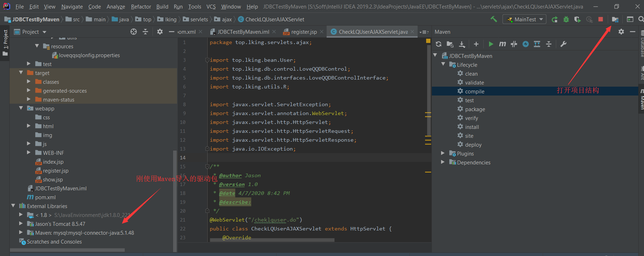Expand the Maven Plugins node
644x256 pixels.
[x=443, y=153]
